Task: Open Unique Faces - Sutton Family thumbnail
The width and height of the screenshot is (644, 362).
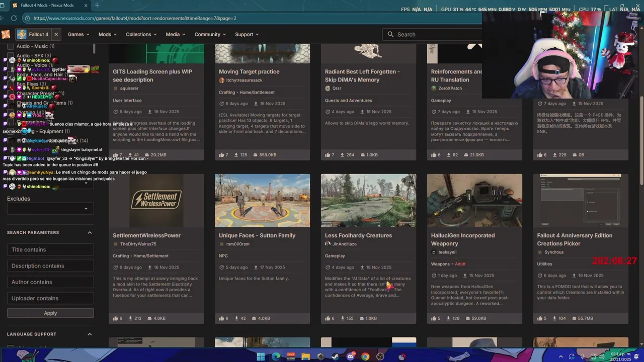Action: tap(262, 200)
